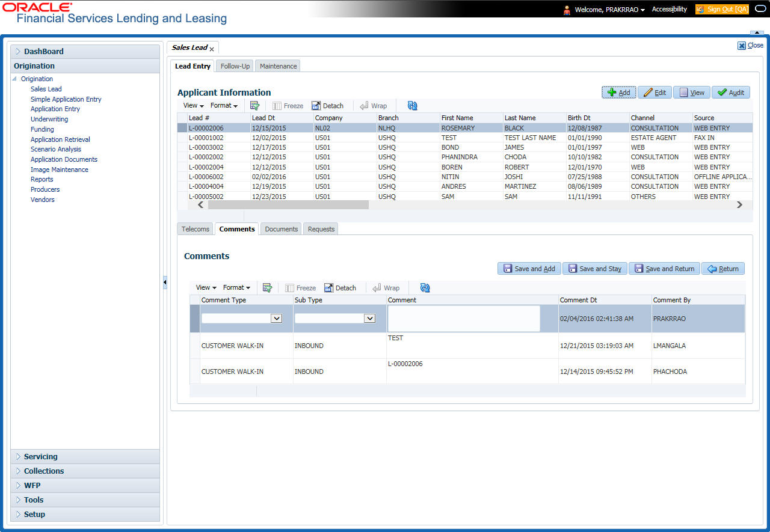Viewport: 770px width, 532px height.
Task: Click the Add button for applicants
Action: point(618,93)
